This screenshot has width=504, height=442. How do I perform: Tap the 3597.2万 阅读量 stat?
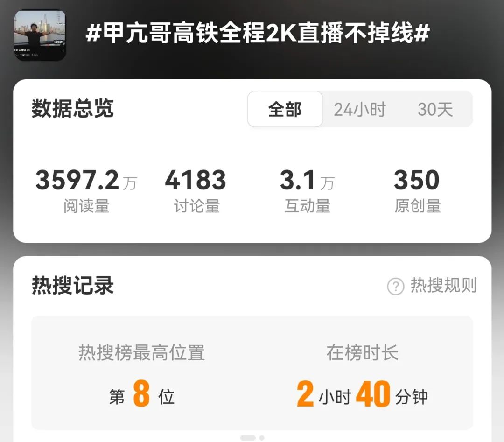[86, 190]
